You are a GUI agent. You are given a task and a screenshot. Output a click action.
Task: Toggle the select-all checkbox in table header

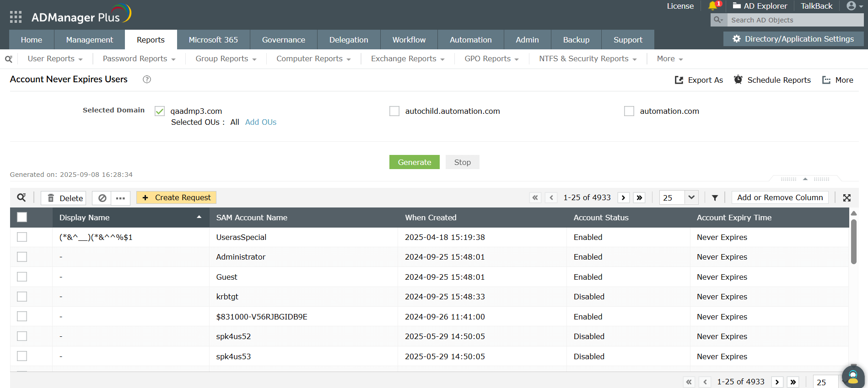click(x=22, y=217)
